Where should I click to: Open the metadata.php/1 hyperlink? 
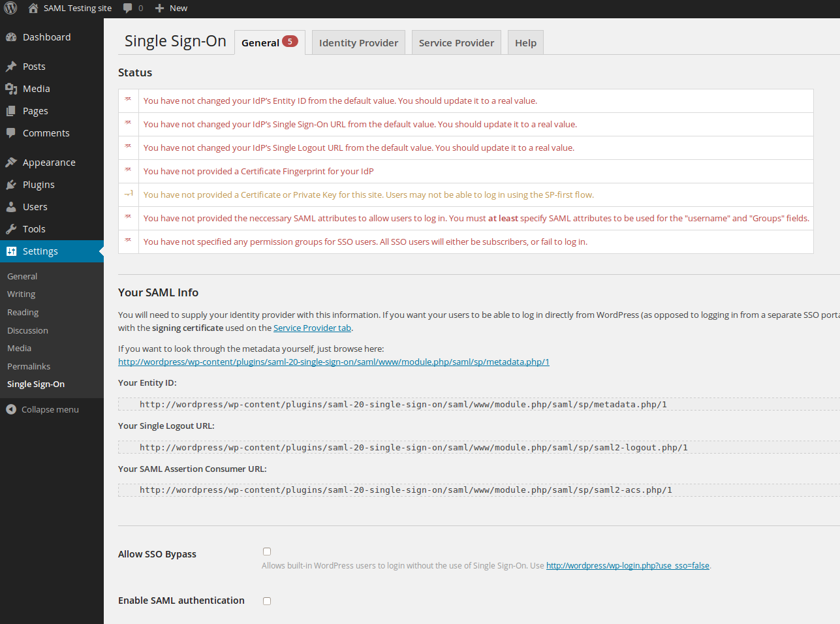(334, 362)
